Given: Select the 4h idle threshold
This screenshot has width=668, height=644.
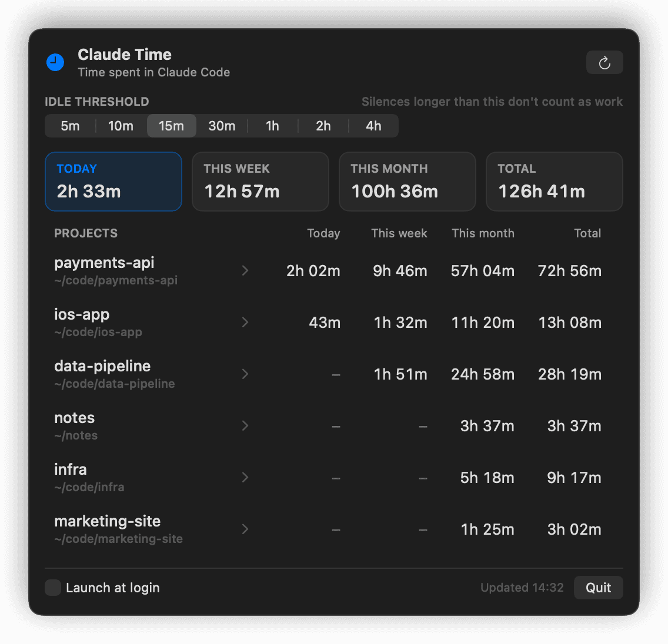Looking at the screenshot, I should pyautogui.click(x=373, y=126).
